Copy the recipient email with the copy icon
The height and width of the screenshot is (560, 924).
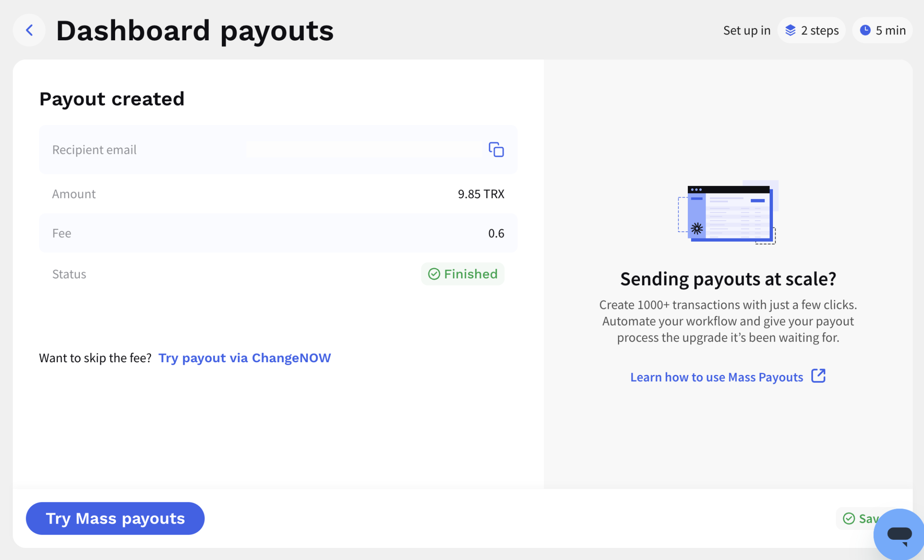click(496, 150)
